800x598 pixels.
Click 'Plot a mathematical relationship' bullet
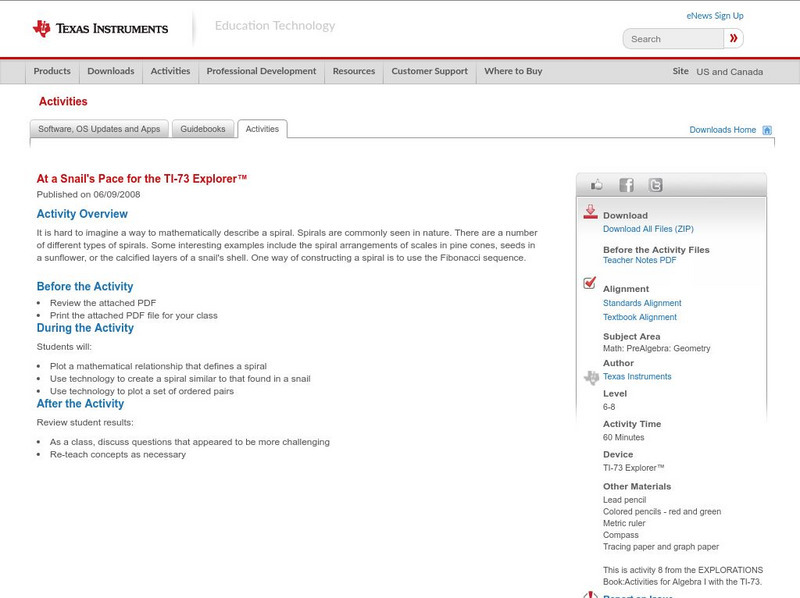[158, 366]
